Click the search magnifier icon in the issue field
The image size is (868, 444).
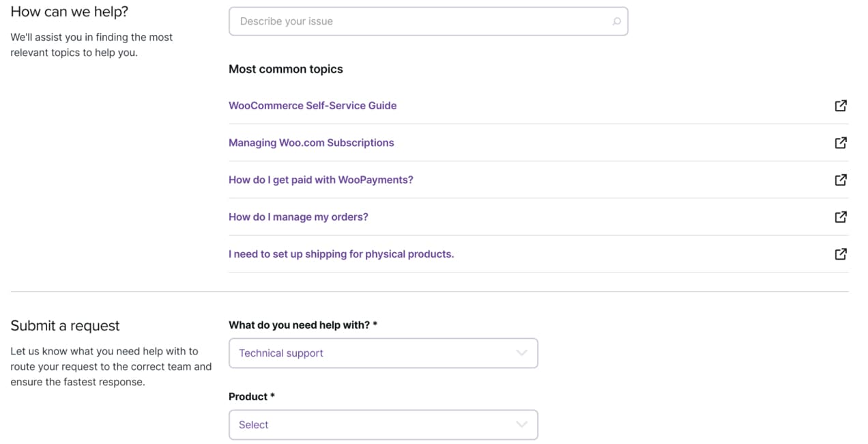pos(616,21)
